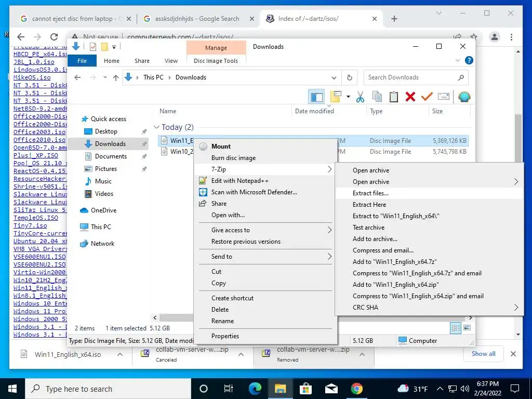Open Task View on the taskbar
The image size is (532, 399).
tap(229, 389)
